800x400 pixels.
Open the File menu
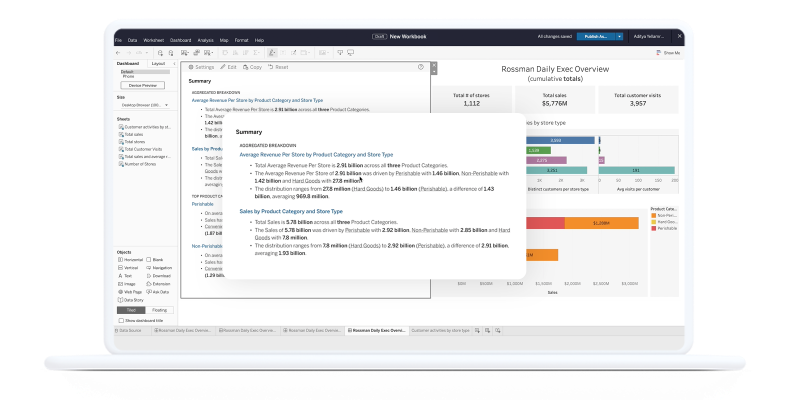[x=118, y=40]
